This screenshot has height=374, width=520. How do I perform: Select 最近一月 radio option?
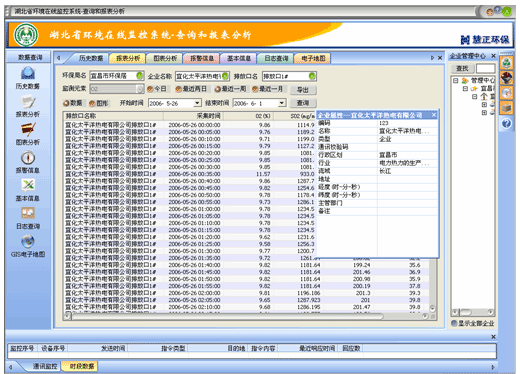click(255, 89)
